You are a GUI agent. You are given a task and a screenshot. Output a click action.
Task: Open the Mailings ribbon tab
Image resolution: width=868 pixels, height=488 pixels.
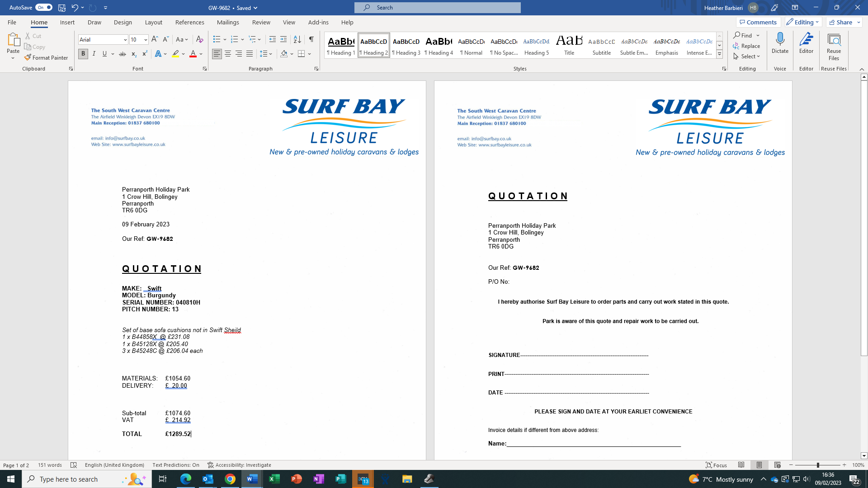point(228,22)
